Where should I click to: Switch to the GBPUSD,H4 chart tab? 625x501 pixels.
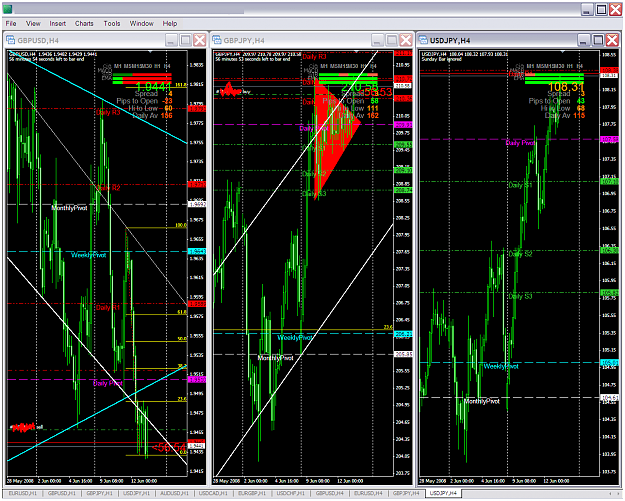coord(329,493)
